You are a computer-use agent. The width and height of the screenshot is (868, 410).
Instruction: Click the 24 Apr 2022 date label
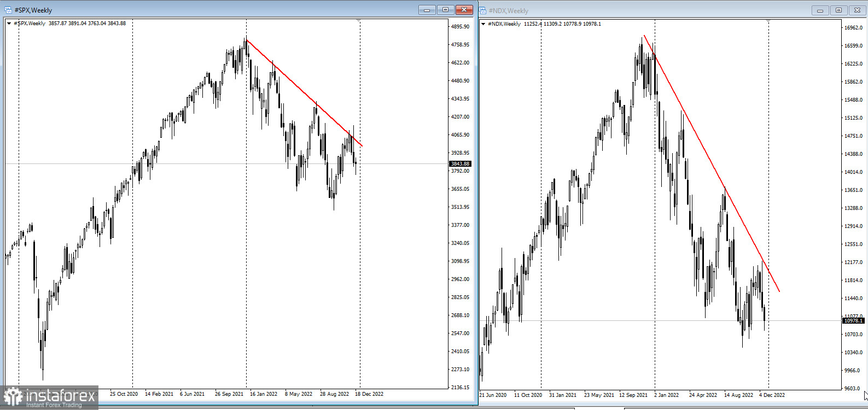pyautogui.click(x=703, y=395)
